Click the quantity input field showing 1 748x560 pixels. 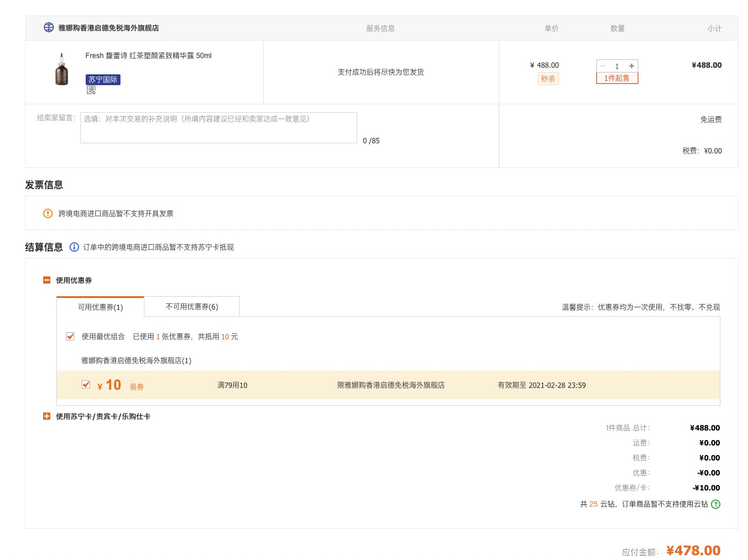click(617, 66)
